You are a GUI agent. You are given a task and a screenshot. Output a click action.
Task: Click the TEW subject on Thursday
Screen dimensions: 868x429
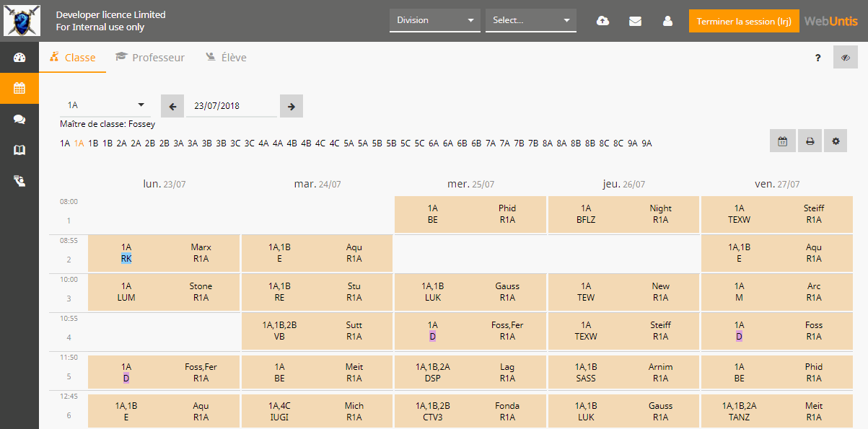[x=586, y=298]
